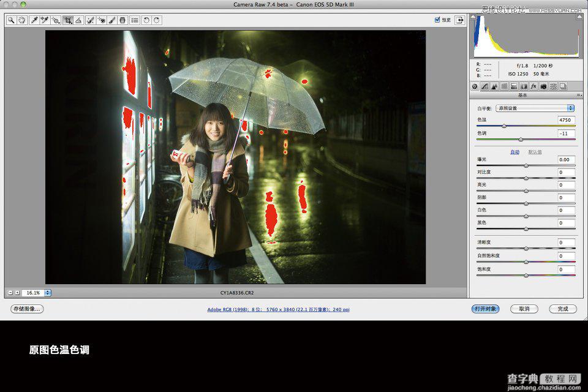This screenshot has width=588, height=392.
Task: Rotate image 90° counterclockwise
Action: click(146, 20)
